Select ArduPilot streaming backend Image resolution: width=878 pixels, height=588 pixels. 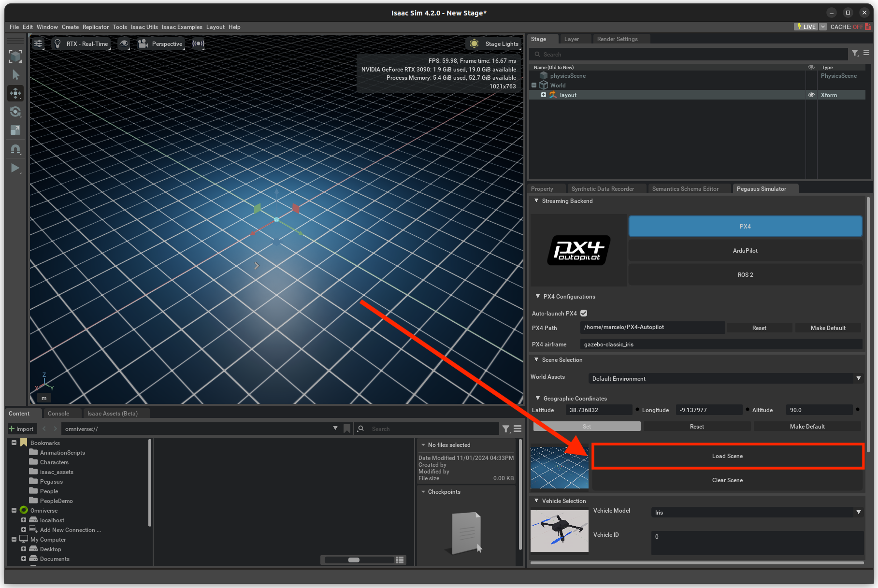745,251
